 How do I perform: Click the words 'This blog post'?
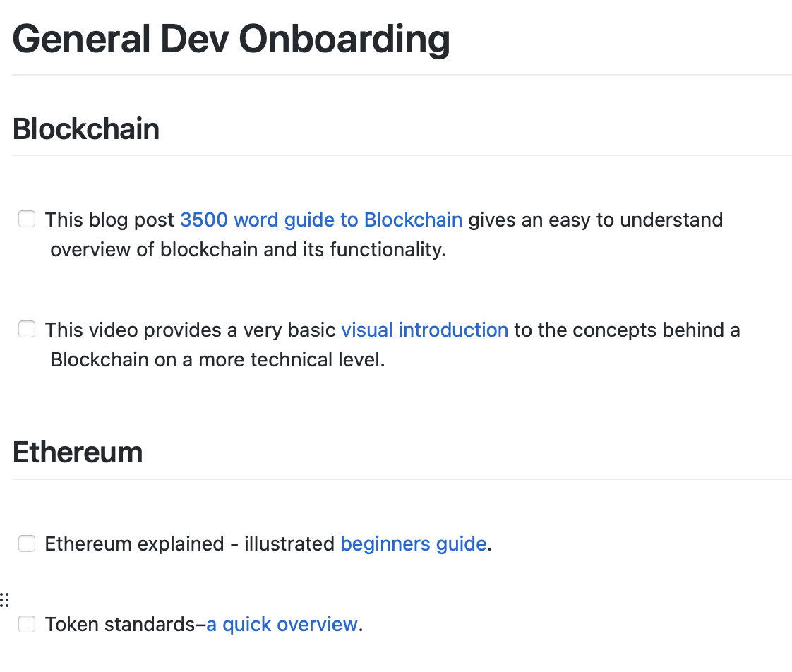(109, 220)
